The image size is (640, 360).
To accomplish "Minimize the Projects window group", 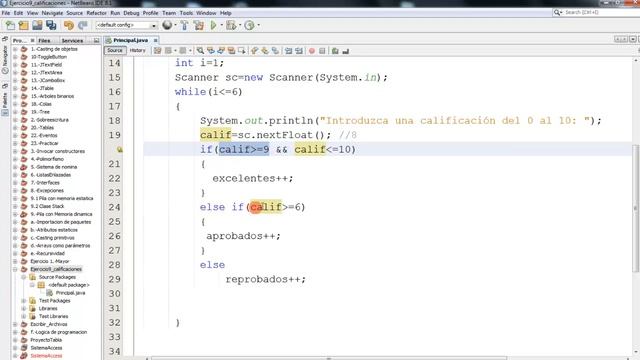I will (x=96, y=40).
